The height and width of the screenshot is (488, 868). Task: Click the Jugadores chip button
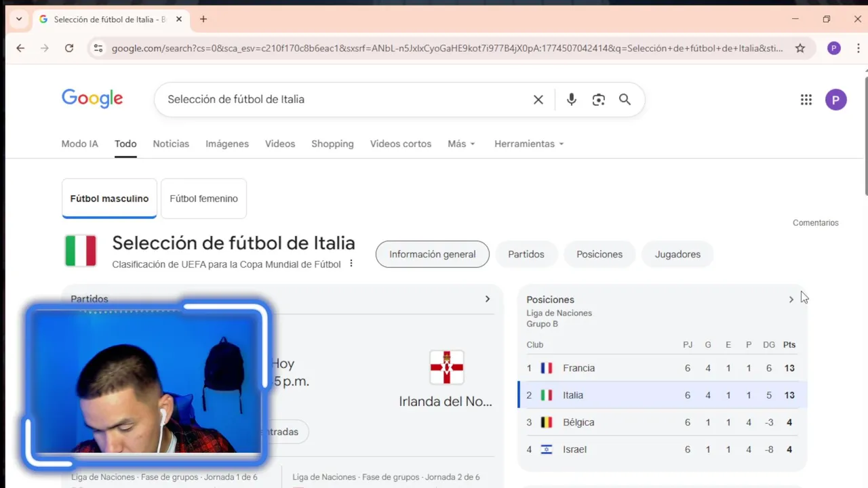677,254
